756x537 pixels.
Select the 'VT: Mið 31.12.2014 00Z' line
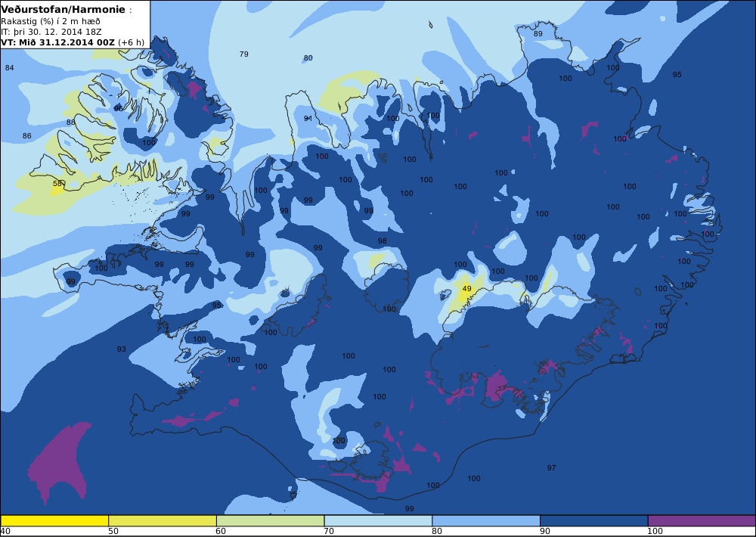58,42
